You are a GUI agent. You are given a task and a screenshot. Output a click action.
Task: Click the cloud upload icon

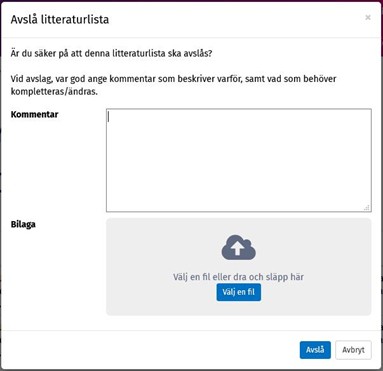coord(239,247)
